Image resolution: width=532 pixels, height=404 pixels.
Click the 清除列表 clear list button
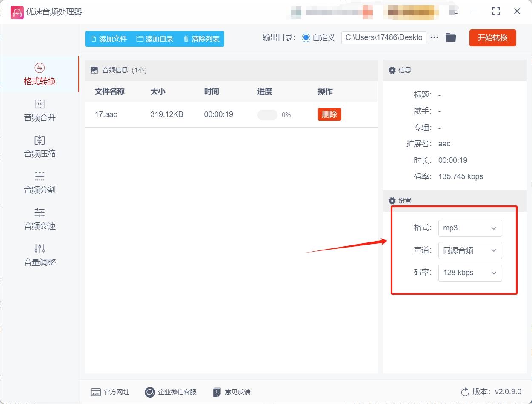pyautogui.click(x=200, y=38)
